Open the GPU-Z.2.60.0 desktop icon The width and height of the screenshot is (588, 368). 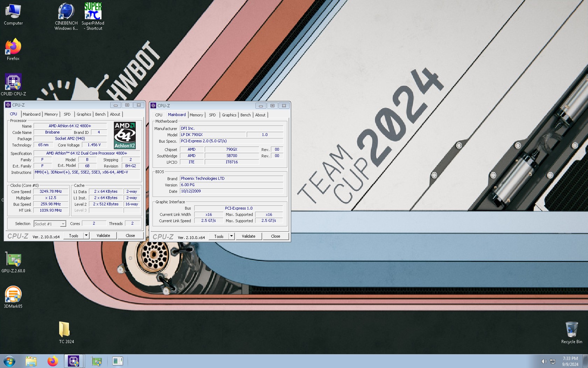click(13, 262)
